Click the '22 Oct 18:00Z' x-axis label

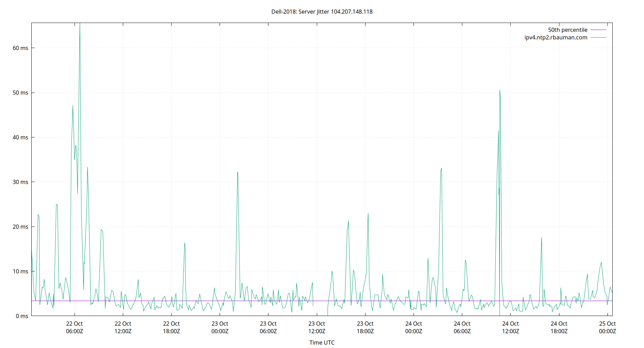click(x=171, y=327)
